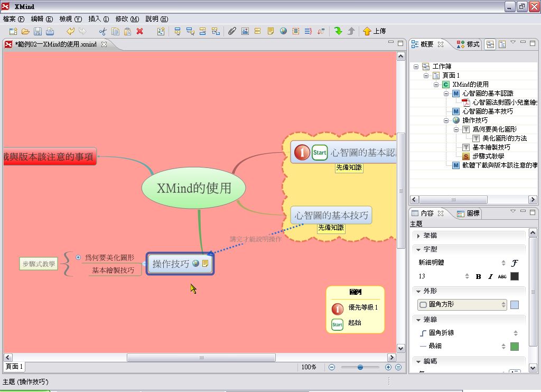Screen dimensions: 541x392
Task: Close the 範例02 xmind editor tab
Action: 104,44
